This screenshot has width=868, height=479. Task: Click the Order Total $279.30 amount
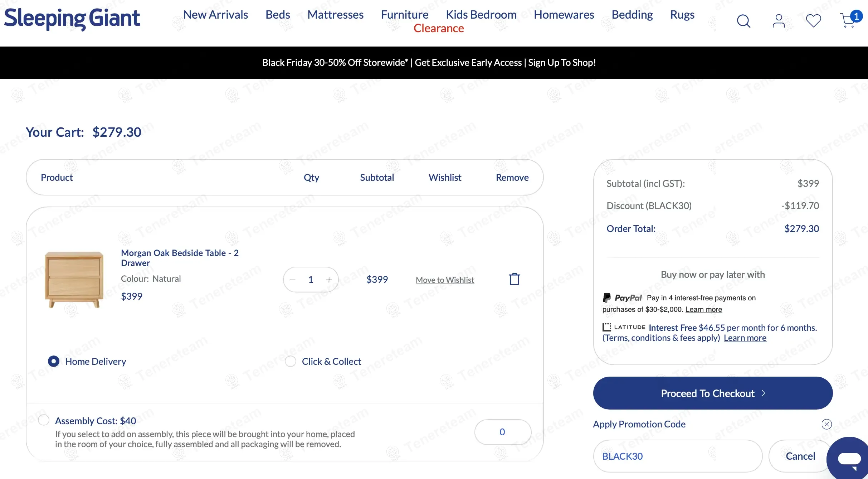tap(801, 228)
